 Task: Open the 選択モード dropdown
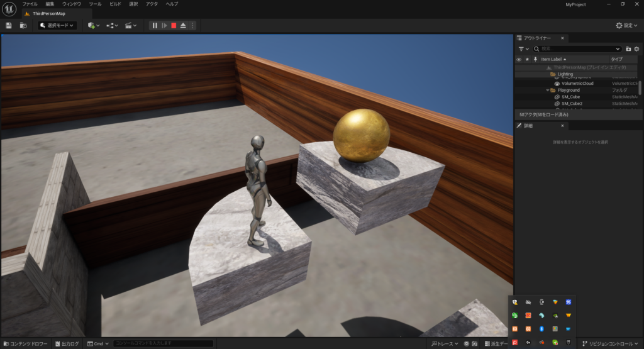coord(57,26)
